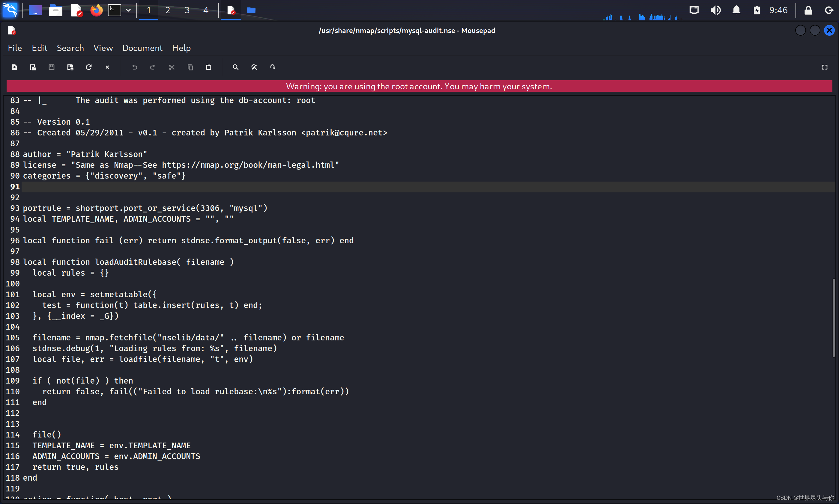The height and width of the screenshot is (504, 839).
Task: Open the Kali applications menu
Action: click(10, 10)
